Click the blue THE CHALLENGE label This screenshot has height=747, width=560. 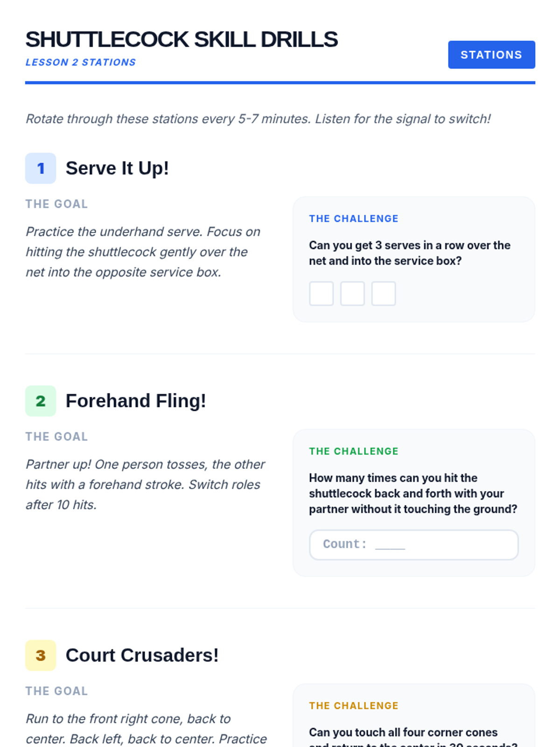(354, 218)
